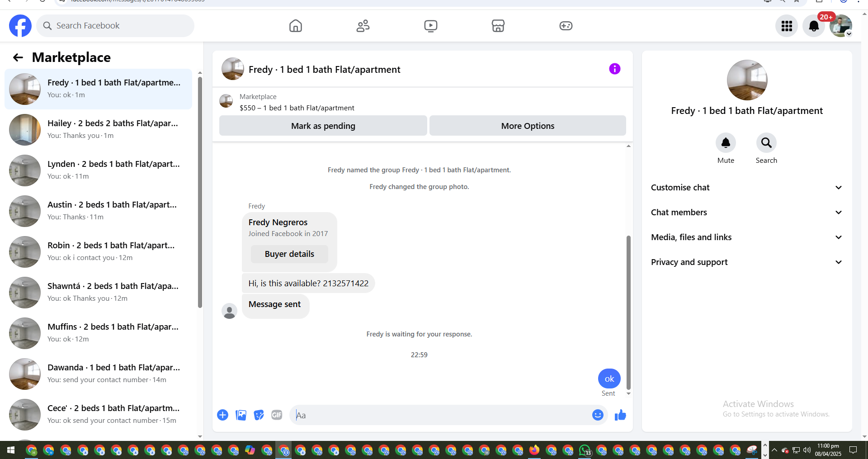
Task: Click the taskbar clock showing 11:00 pm
Action: click(828, 450)
